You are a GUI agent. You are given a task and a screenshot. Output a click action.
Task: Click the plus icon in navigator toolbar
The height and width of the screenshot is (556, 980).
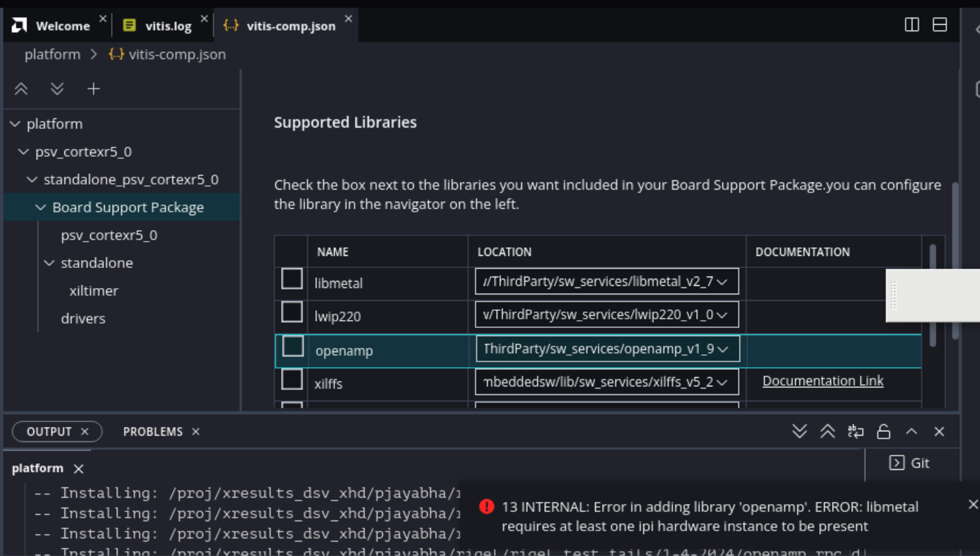(x=93, y=89)
